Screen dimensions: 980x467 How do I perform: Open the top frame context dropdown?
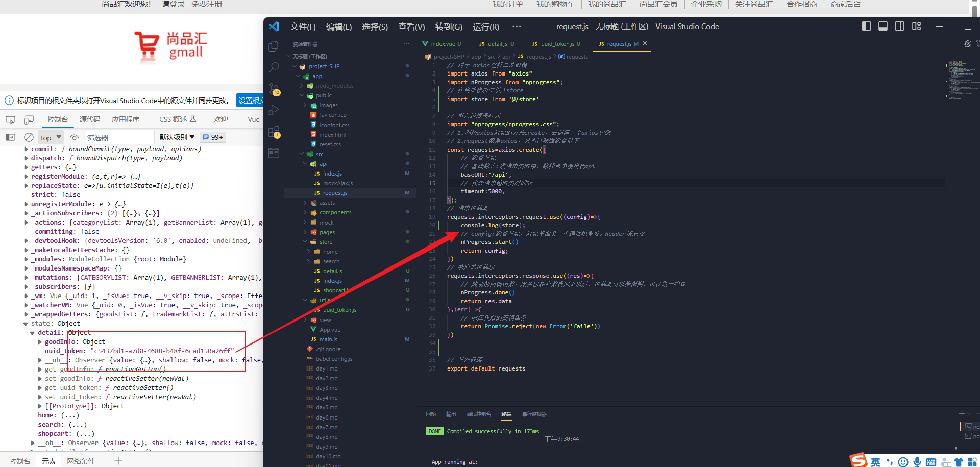50,137
